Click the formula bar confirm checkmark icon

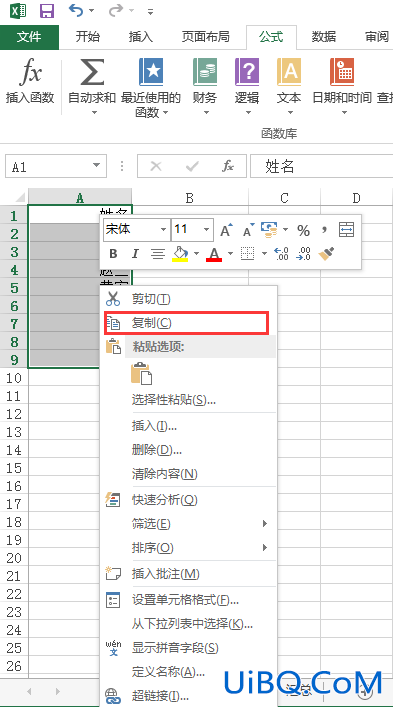click(x=192, y=166)
